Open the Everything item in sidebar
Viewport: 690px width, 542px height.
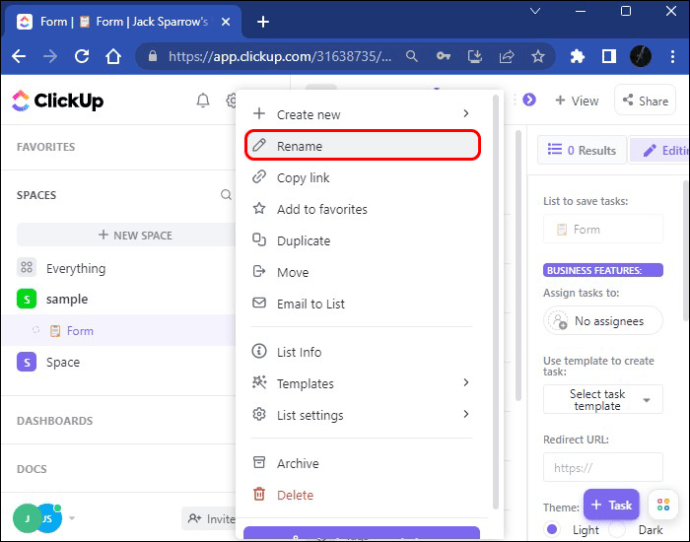(76, 268)
